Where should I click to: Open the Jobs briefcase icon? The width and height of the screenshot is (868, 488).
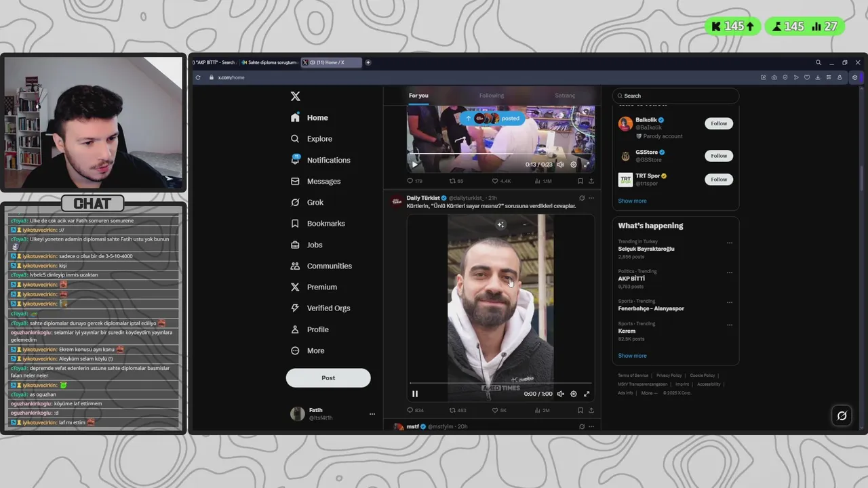tap(295, 245)
